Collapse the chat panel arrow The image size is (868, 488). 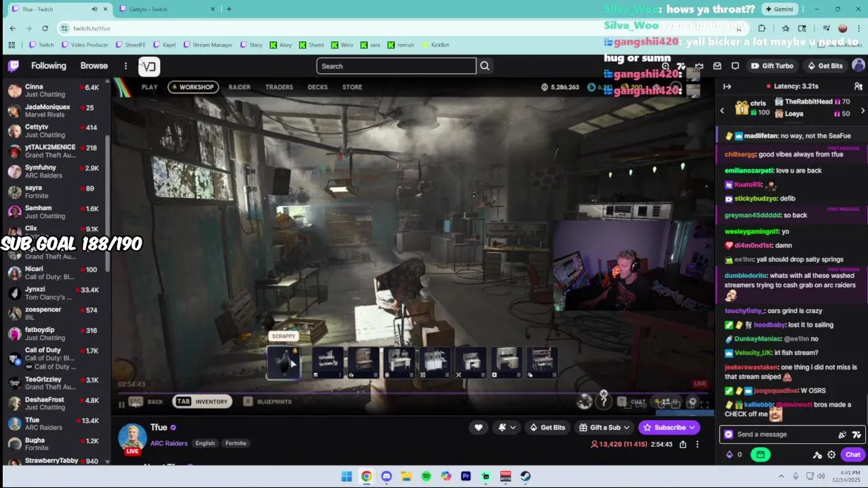(x=727, y=87)
